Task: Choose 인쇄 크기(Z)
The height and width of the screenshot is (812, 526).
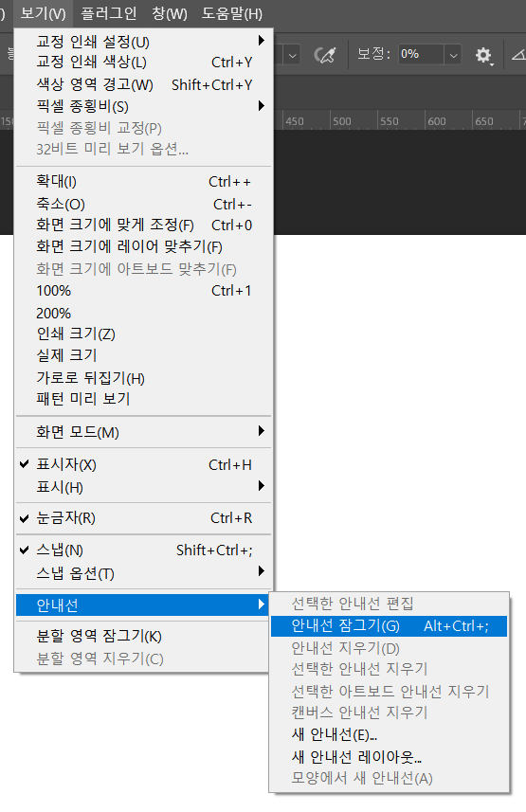Action: coord(144,334)
